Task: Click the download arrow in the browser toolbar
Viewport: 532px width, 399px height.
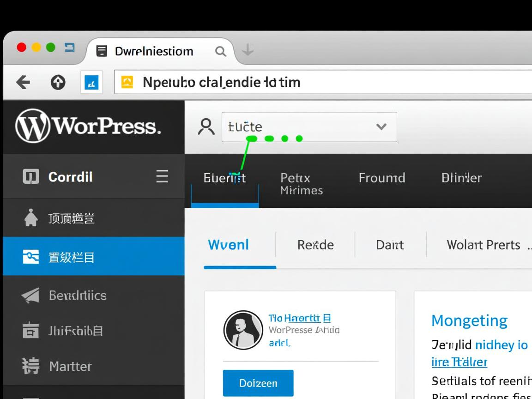Action: tap(248, 51)
